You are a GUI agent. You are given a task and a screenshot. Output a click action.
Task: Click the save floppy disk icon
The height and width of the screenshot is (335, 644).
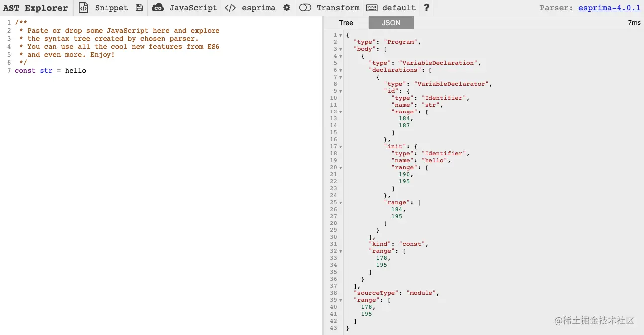tap(139, 8)
